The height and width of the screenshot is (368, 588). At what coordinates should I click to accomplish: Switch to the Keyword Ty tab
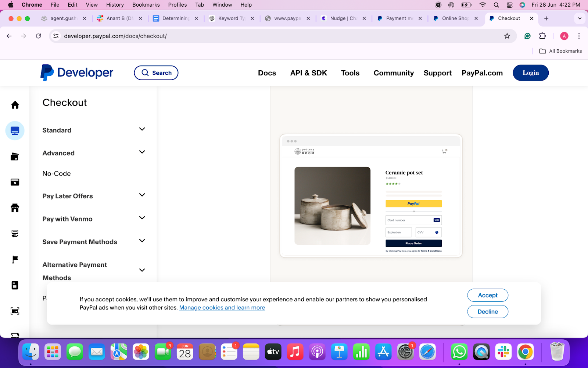coord(232,18)
